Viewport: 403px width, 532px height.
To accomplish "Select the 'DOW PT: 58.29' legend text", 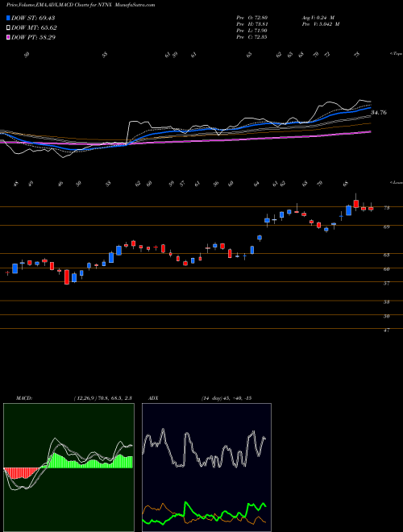I will (33, 37).
